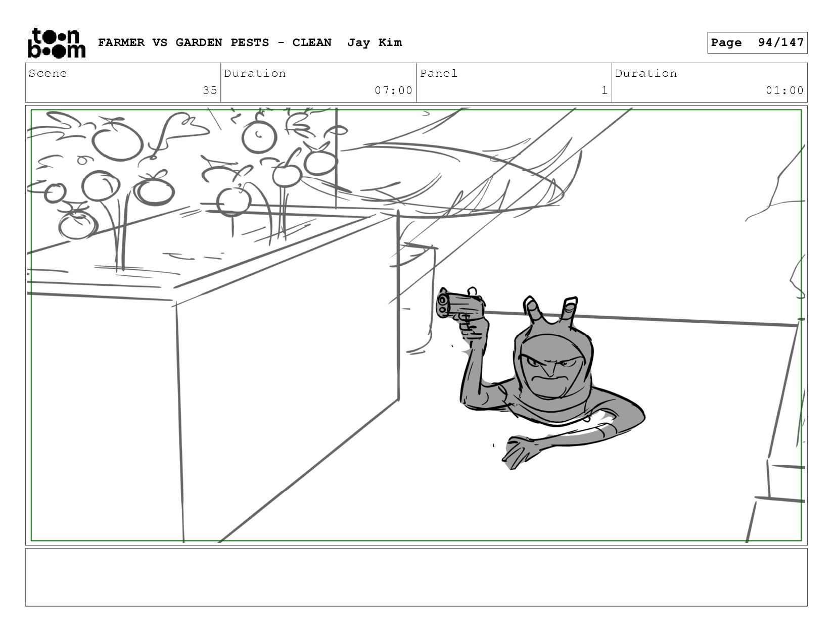Click the author name 'Jay Kim'

pos(375,42)
